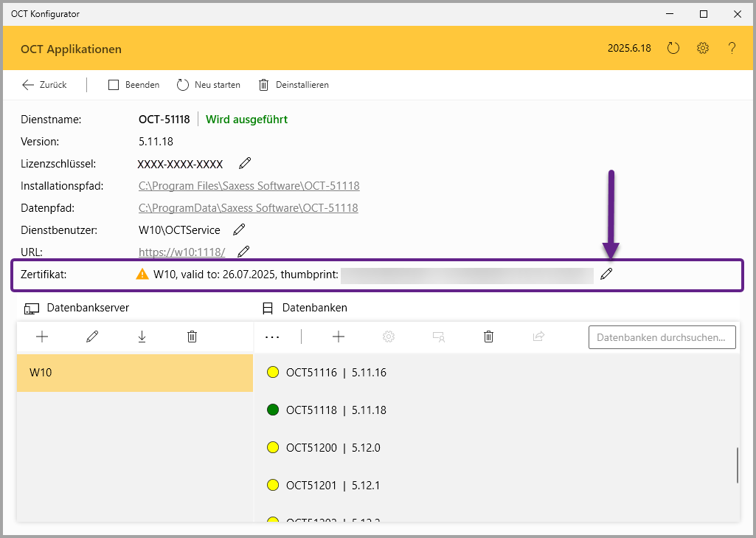Click Neu starten to restart service
This screenshot has width=756, height=538.
coord(209,85)
